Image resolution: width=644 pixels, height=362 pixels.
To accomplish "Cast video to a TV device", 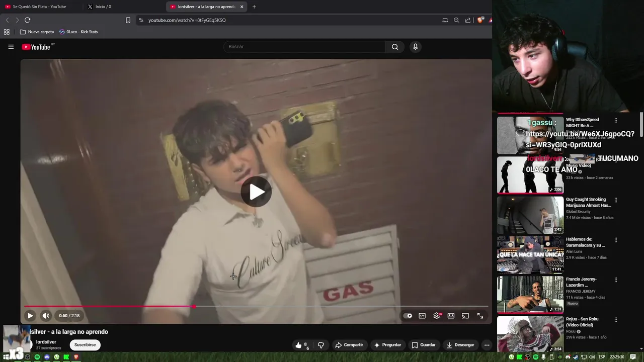I will [x=465, y=316].
